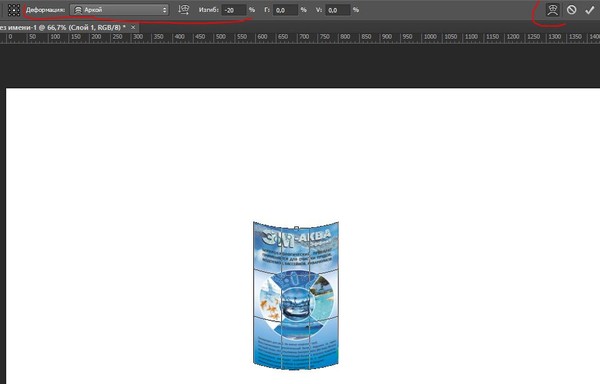Image resolution: width=600 pixels, height=384 pixels.
Task: Cancel the transform with the circle-slash icon
Action: 571,10
